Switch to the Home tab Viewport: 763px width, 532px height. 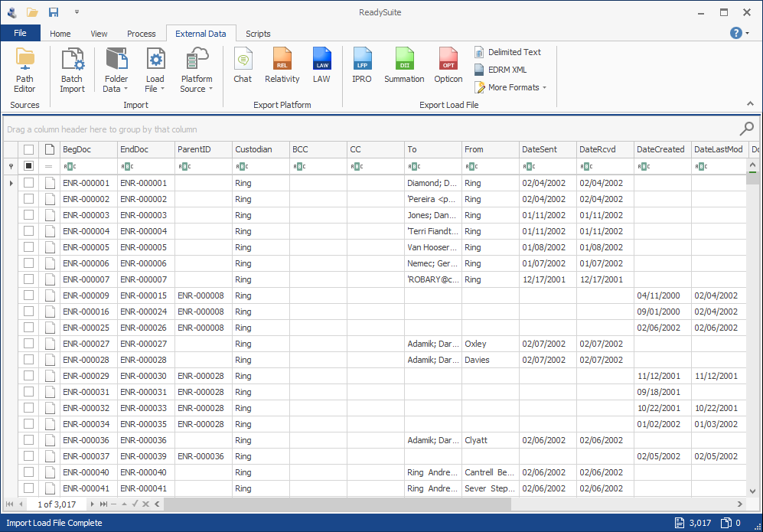(x=60, y=34)
